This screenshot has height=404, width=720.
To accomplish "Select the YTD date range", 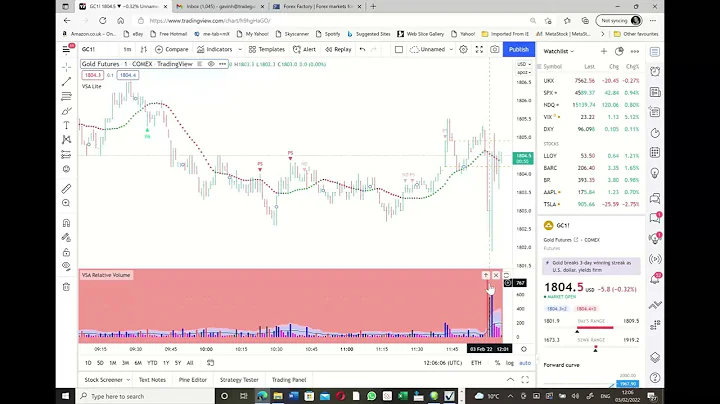I will click(152, 363).
